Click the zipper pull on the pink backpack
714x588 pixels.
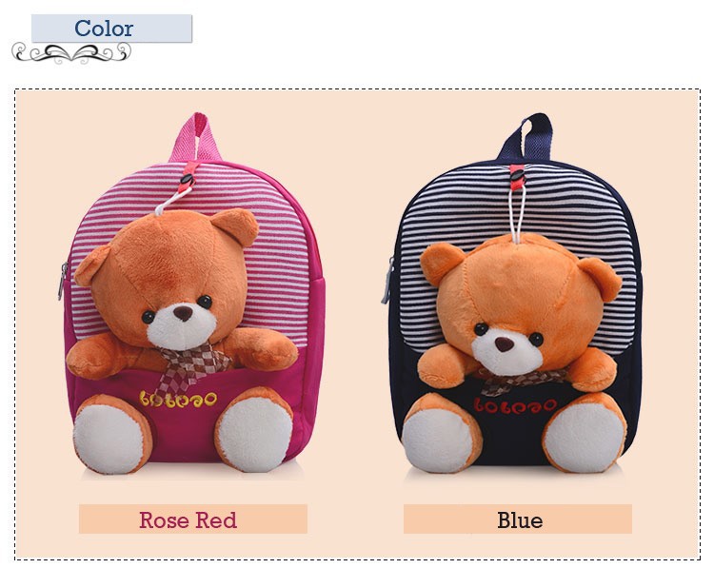click(x=62, y=283)
